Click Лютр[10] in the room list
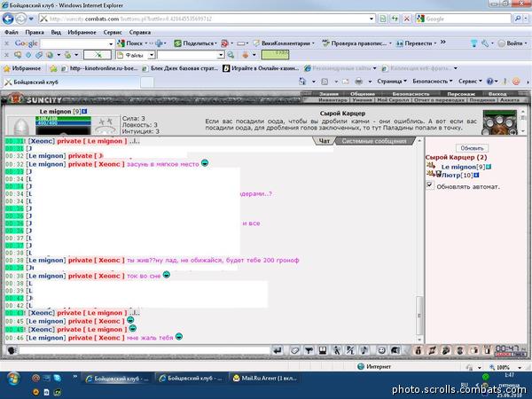The height and width of the screenshot is (399, 532). click(457, 176)
